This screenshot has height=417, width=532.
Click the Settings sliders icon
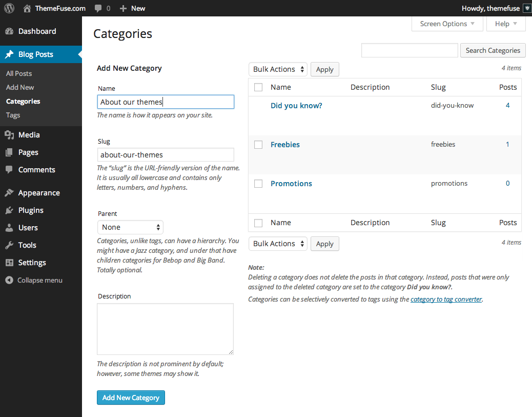(10, 263)
